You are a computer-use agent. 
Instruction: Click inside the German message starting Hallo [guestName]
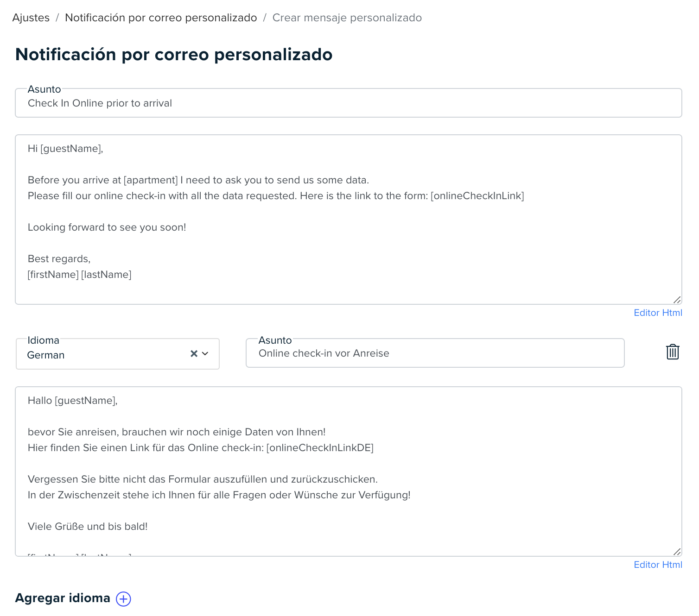[x=349, y=471]
